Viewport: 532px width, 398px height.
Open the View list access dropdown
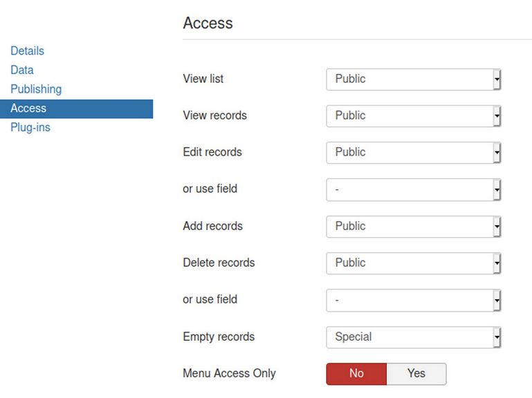pyautogui.click(x=413, y=79)
